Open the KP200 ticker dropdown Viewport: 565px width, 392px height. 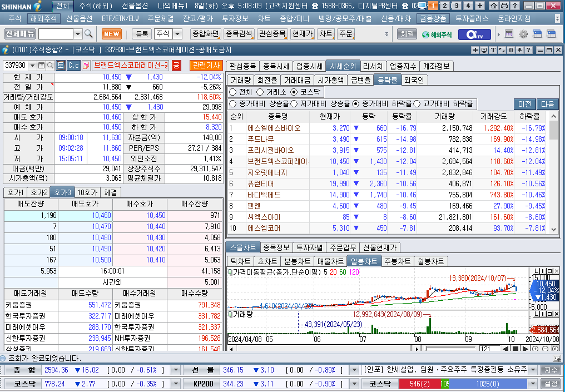point(354,383)
